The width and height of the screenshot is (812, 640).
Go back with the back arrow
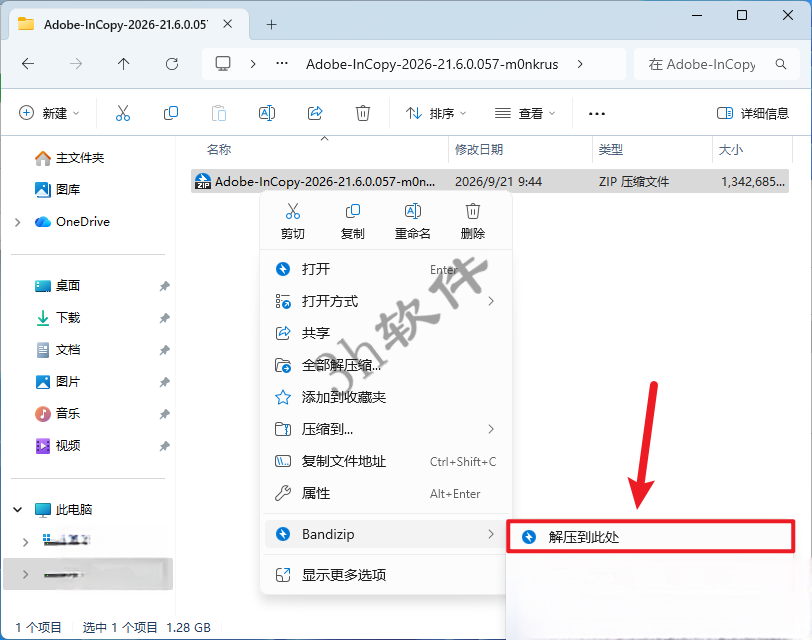point(28,64)
